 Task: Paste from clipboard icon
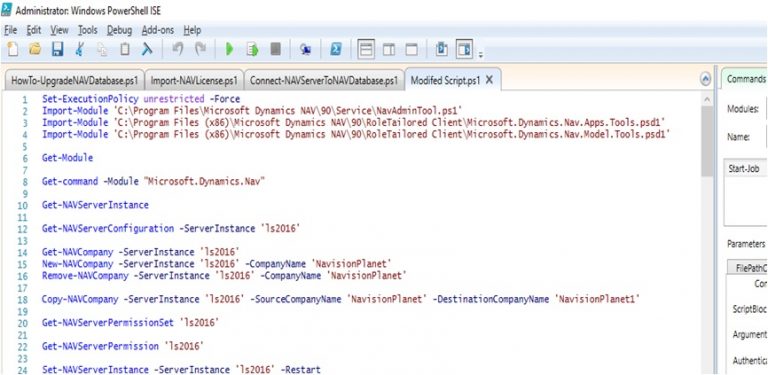point(125,49)
